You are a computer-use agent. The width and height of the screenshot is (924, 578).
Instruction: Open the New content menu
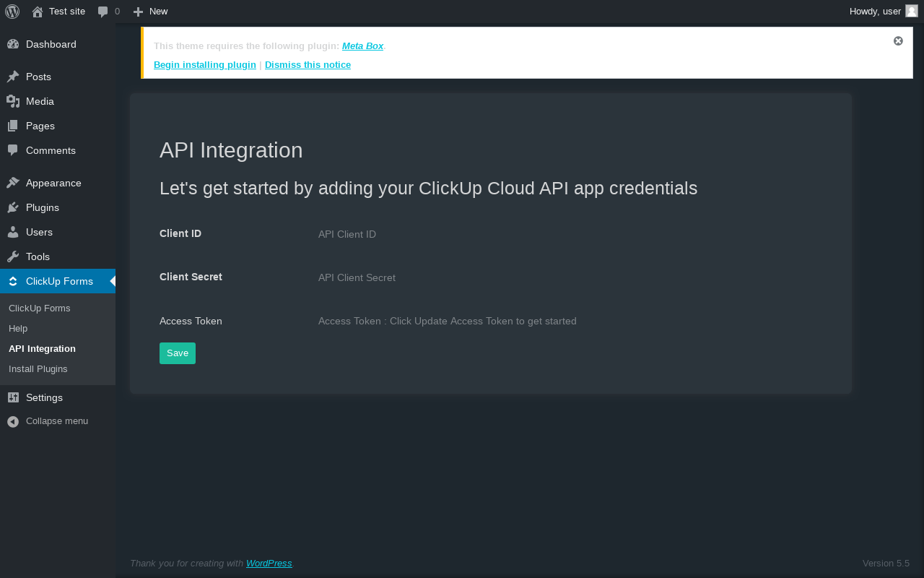(x=150, y=12)
